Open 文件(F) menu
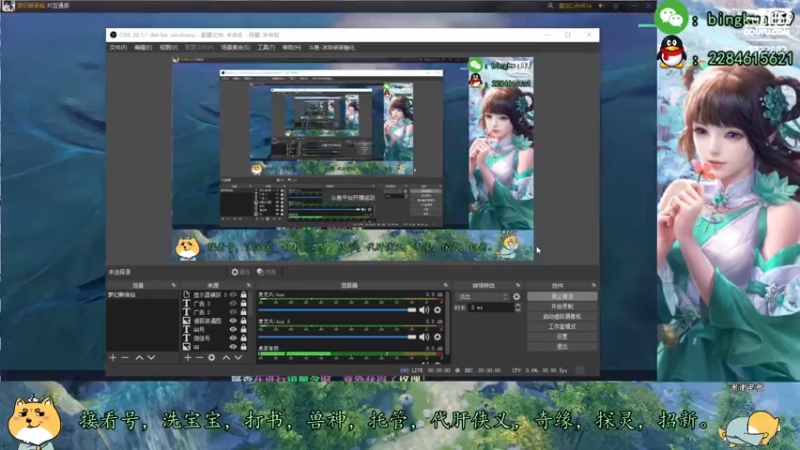 point(118,47)
